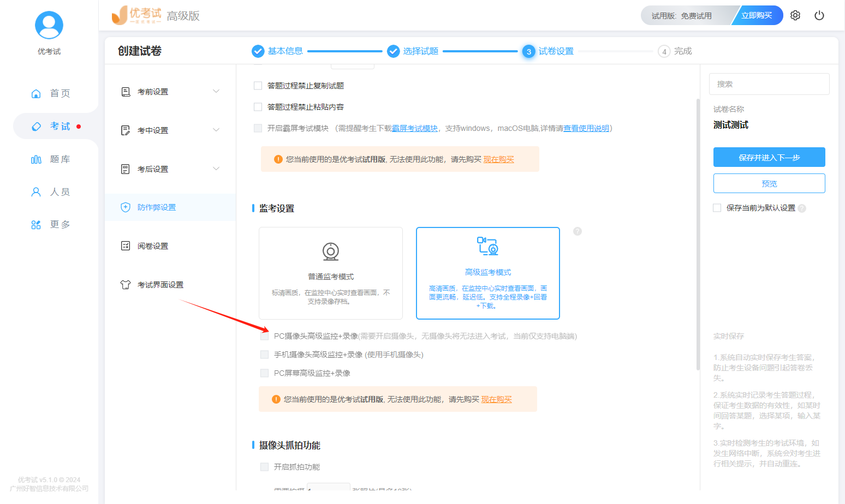845x504 pixels.
Task: Click the home icon beside 首页
Action: tap(36, 93)
